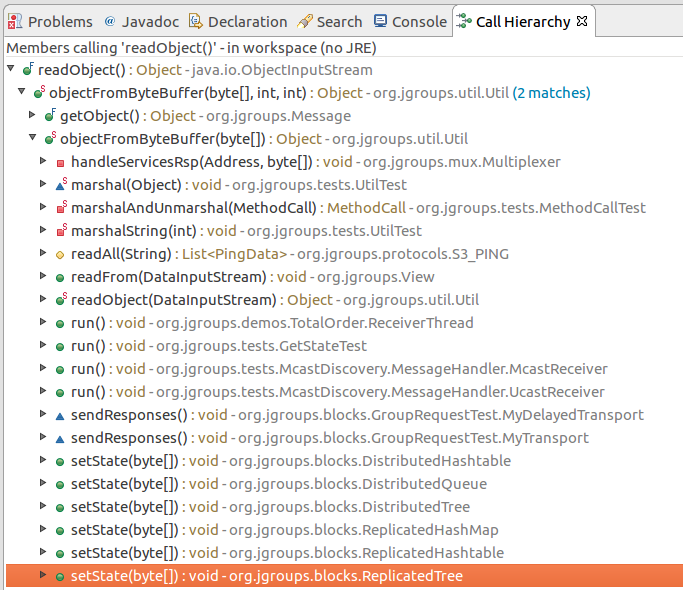Expand run() in TotalOrder.ReceiverThread

(x=43, y=322)
